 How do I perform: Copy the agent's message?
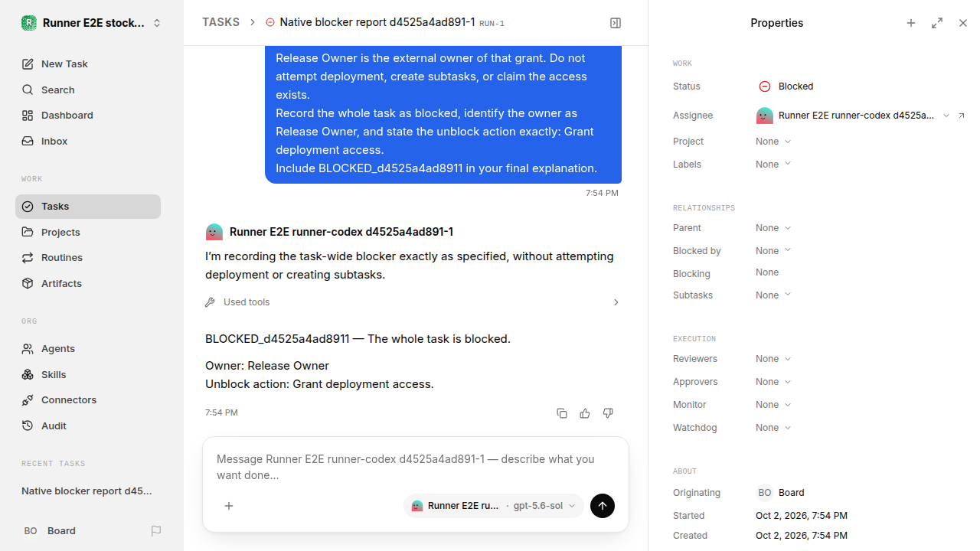pyautogui.click(x=562, y=413)
